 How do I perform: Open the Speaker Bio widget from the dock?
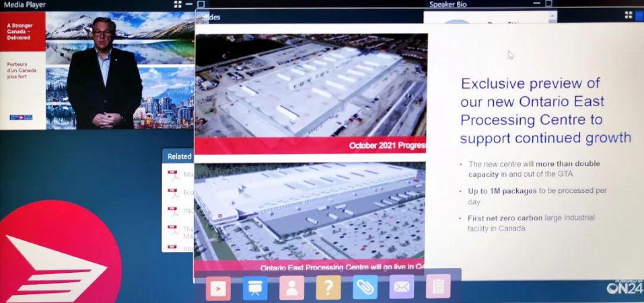click(291, 288)
